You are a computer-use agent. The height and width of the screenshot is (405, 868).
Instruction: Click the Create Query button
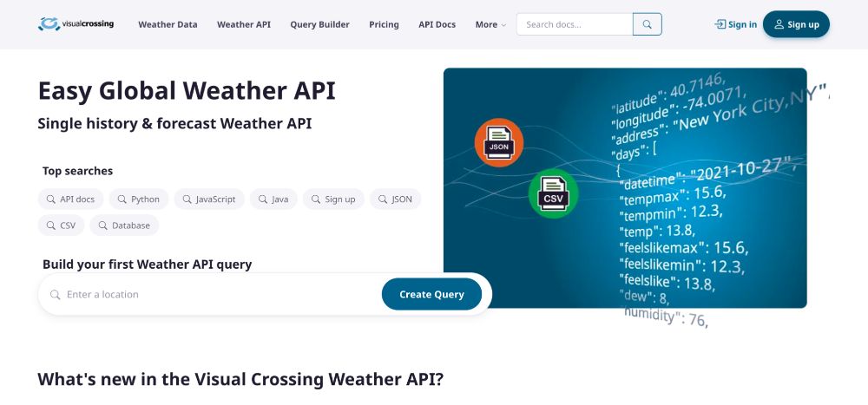click(431, 294)
